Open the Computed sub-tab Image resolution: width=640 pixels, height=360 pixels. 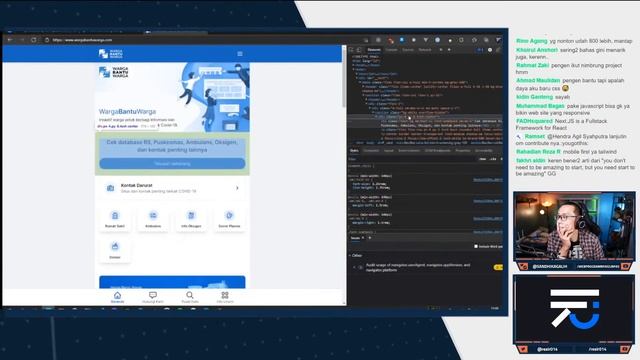(371, 151)
